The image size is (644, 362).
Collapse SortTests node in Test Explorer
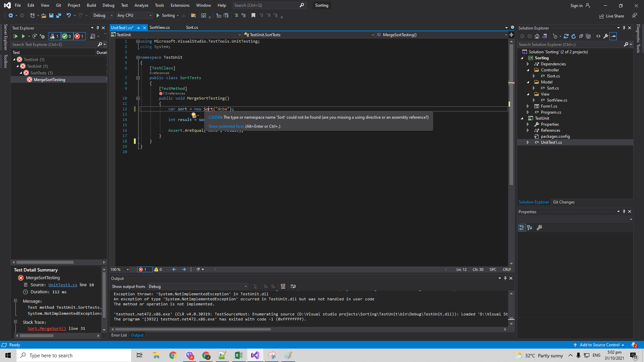21,73
